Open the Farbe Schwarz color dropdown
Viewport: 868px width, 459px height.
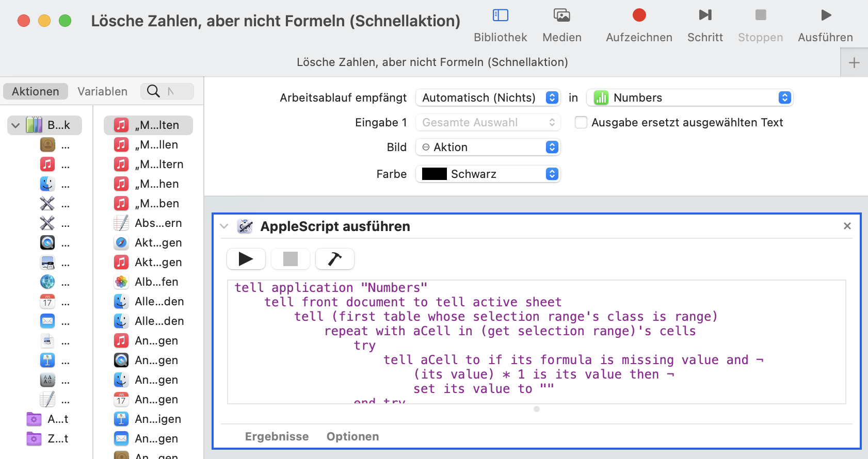pos(488,174)
